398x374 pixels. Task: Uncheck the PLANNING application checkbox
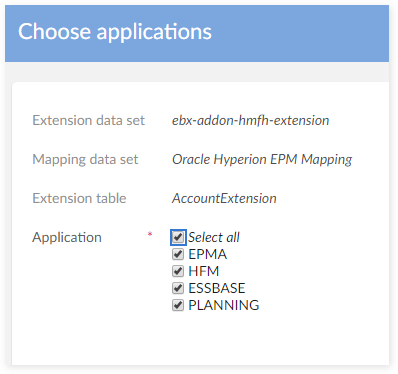tap(178, 305)
